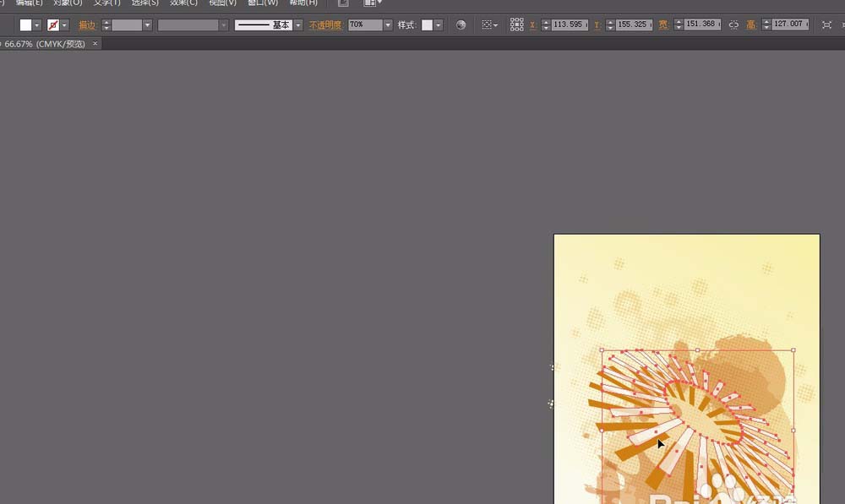Select the 66.67% (CMYK/预览) document tab
The width and height of the screenshot is (845, 504).
(x=45, y=44)
